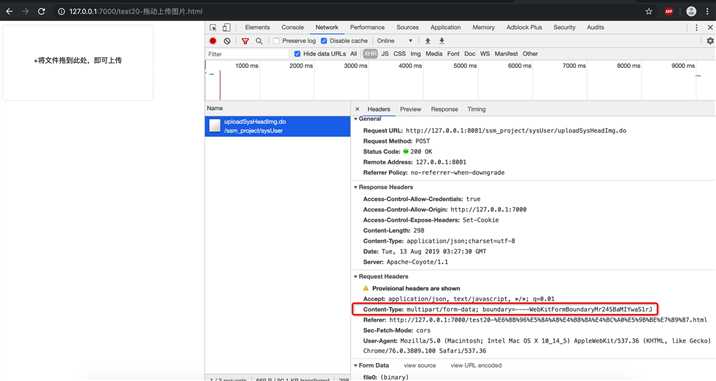The width and height of the screenshot is (716, 381).
Task: Click view source link in Form Data
Action: 420,365
